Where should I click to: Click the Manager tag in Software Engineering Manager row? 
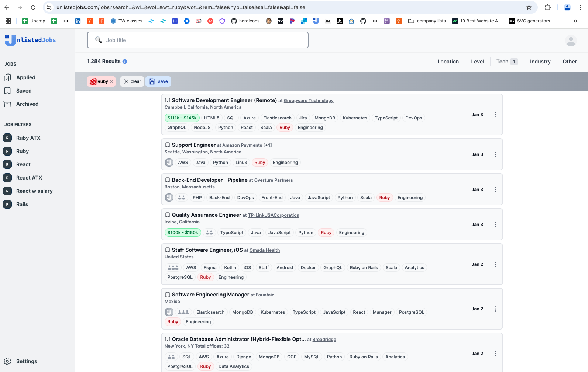382,312
